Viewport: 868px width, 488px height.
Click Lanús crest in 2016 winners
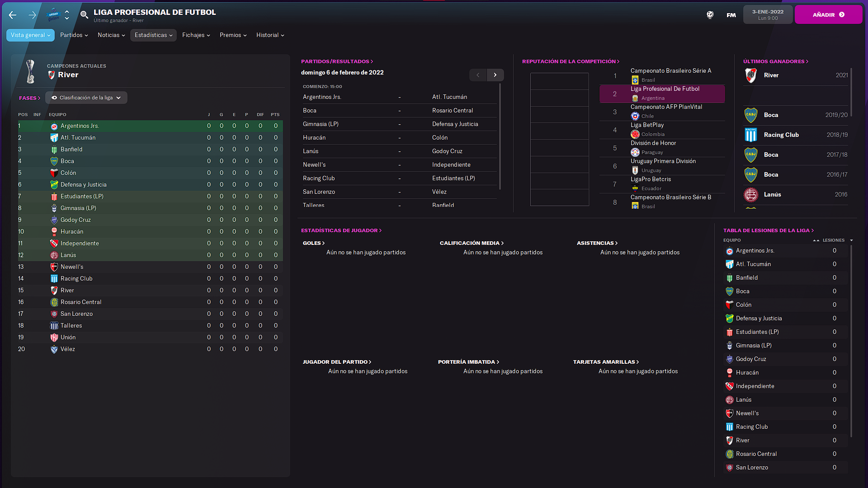click(x=751, y=195)
